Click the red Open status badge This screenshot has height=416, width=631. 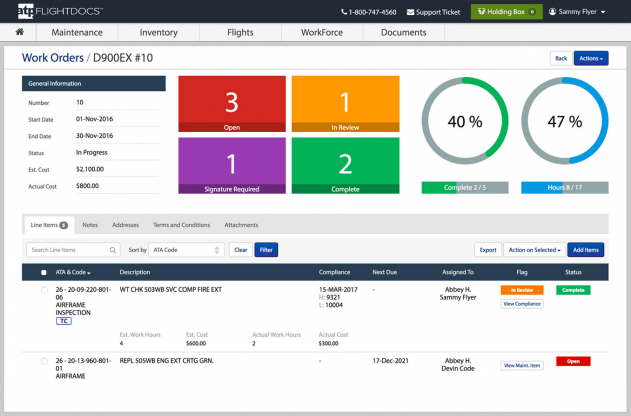click(x=573, y=361)
